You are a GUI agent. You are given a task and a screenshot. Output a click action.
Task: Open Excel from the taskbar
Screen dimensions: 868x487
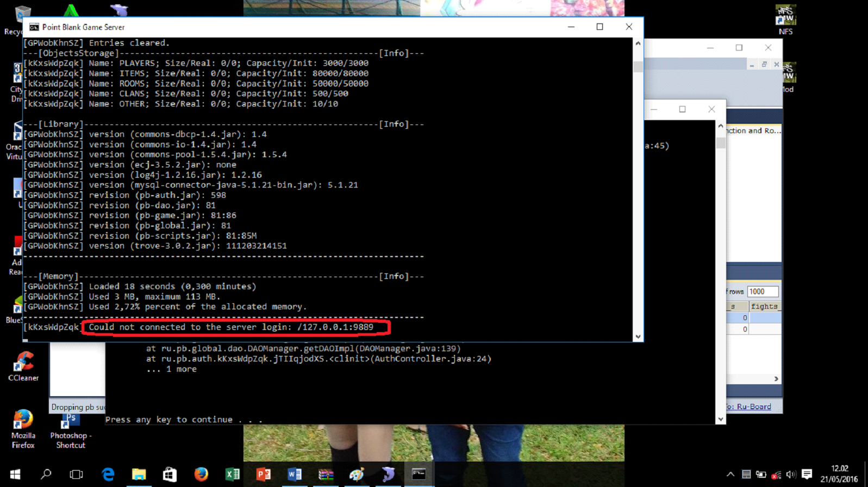(x=233, y=474)
